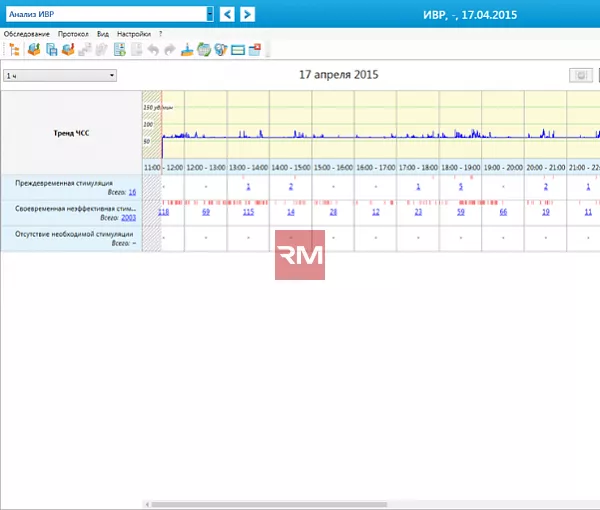The image size is (600, 510).
Task: Open 66 events link for 19:00-20:00
Action: point(503,212)
